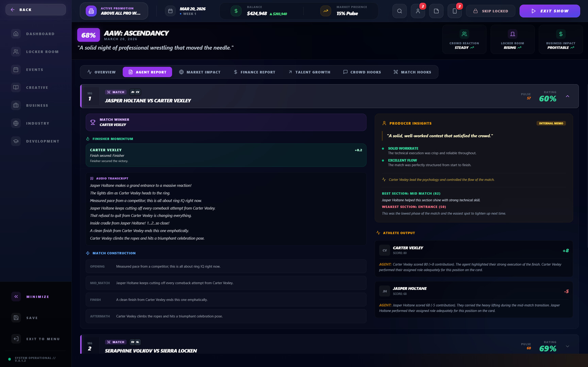This screenshot has width=588, height=367.
Task: Click the Market Presence trend icon
Action: point(325,11)
